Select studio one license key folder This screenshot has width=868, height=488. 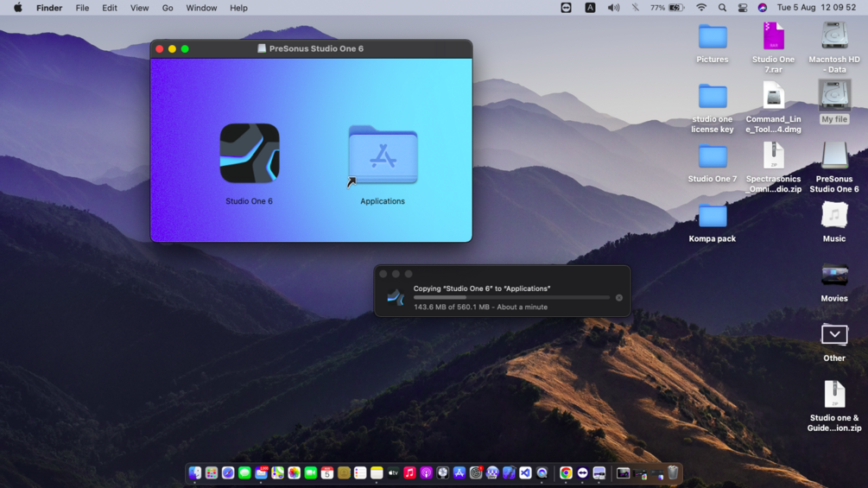click(x=713, y=97)
